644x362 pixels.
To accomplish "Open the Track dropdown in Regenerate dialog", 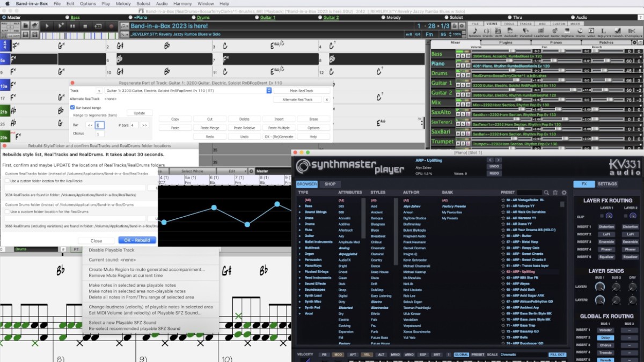I will pyautogui.click(x=268, y=91).
